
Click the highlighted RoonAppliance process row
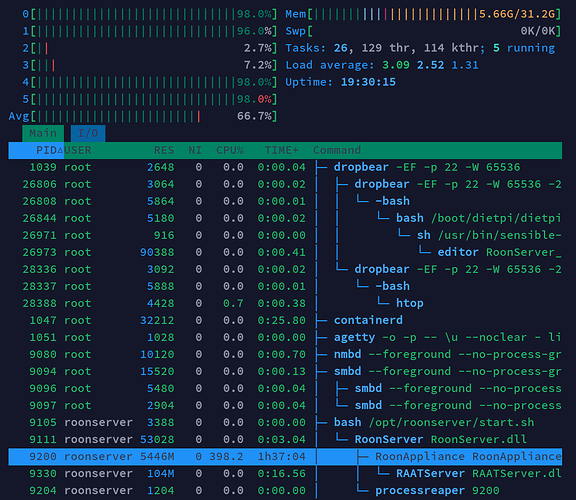pyautogui.click(x=285, y=457)
